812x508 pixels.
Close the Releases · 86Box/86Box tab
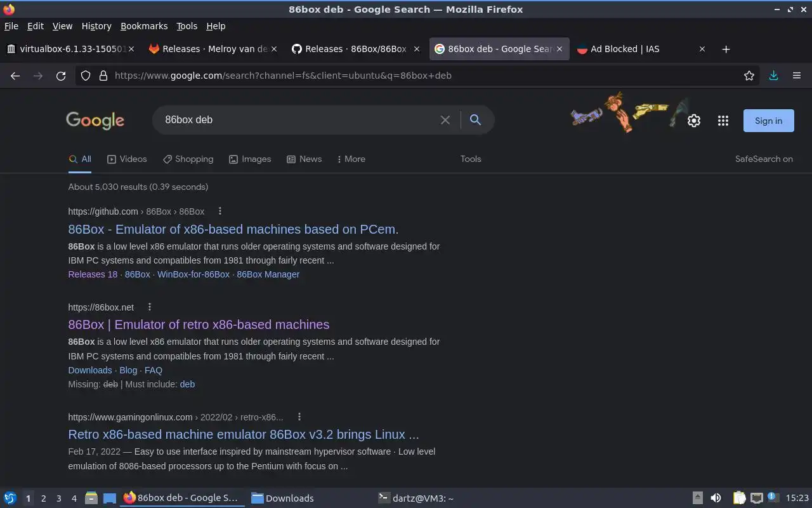(417, 49)
